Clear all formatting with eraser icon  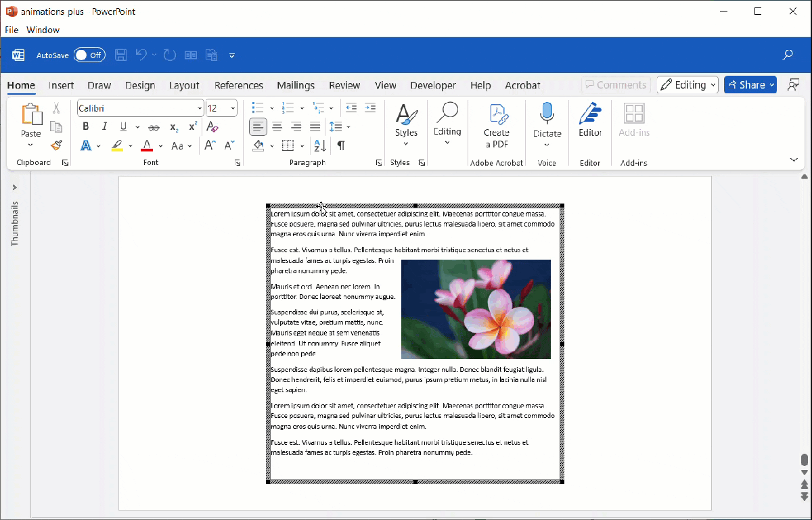coord(212,127)
